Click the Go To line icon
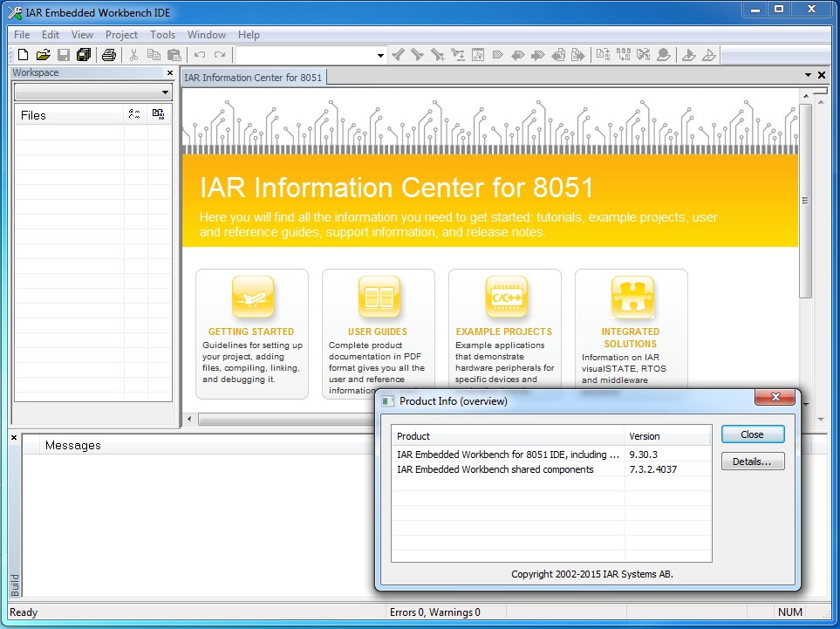840x629 pixels. click(478, 55)
